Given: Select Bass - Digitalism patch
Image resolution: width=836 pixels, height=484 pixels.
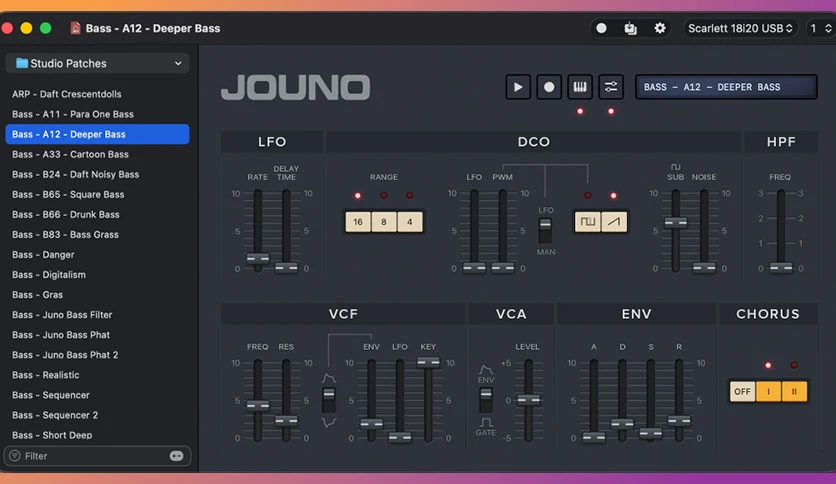Looking at the screenshot, I should coord(98,275).
